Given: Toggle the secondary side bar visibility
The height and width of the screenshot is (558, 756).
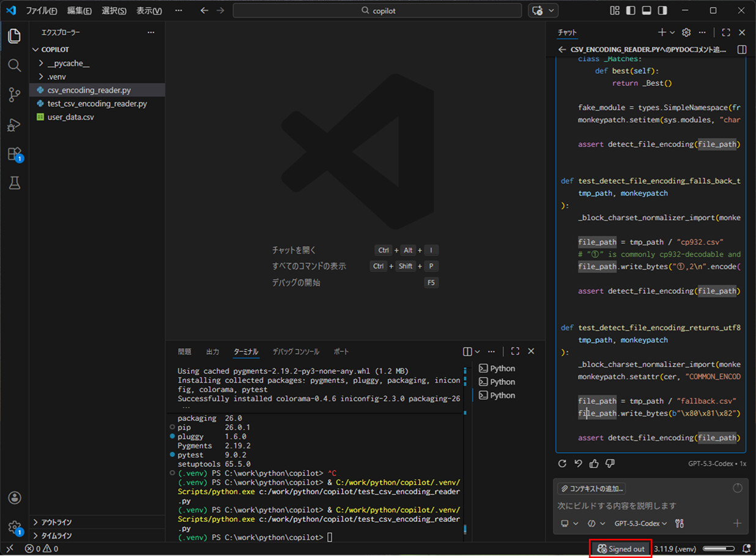Looking at the screenshot, I should (x=662, y=10).
